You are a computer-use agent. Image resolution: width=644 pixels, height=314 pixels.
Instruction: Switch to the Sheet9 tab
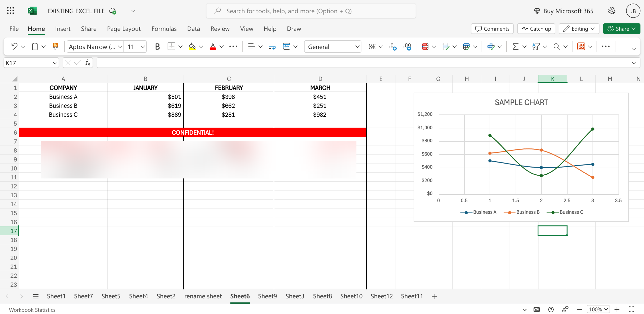tap(267, 296)
